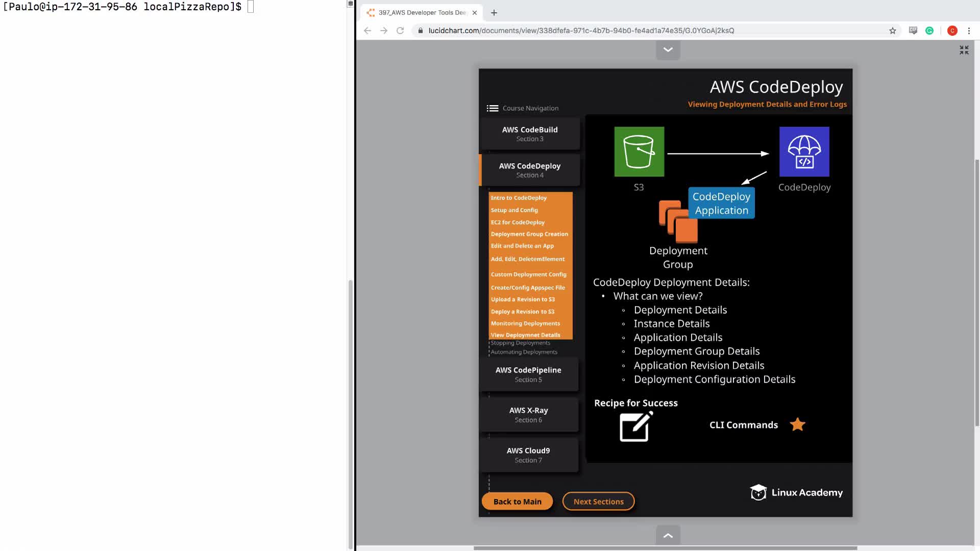Click the orange CLI Commands star

point(797,424)
